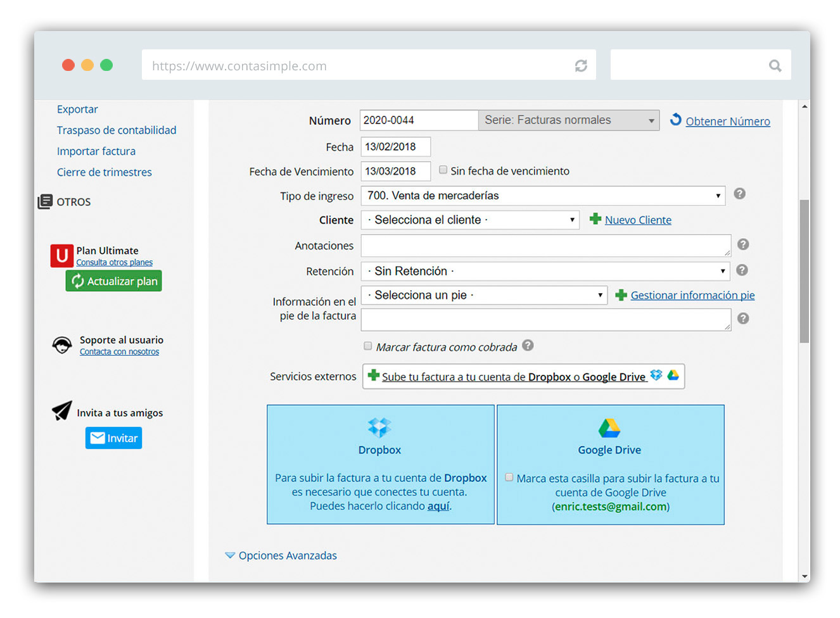Open Selecciona el cliente dropdown
This screenshot has height=618, width=840.
click(470, 220)
